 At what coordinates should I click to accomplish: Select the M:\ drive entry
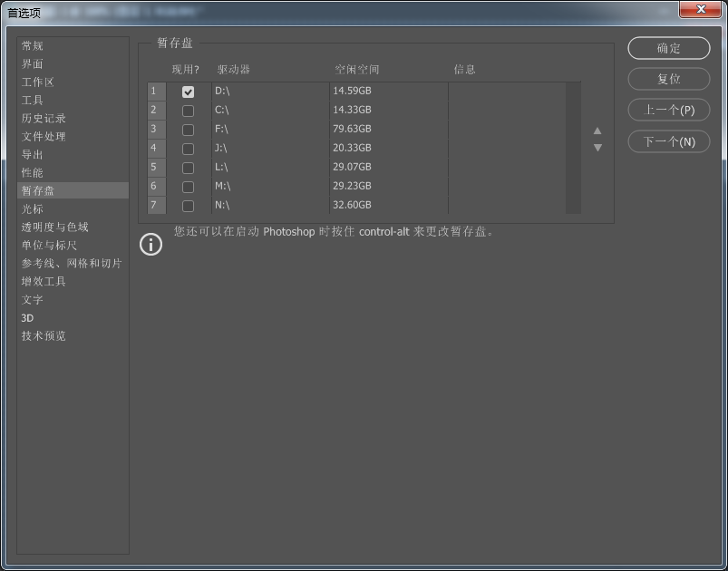222,186
